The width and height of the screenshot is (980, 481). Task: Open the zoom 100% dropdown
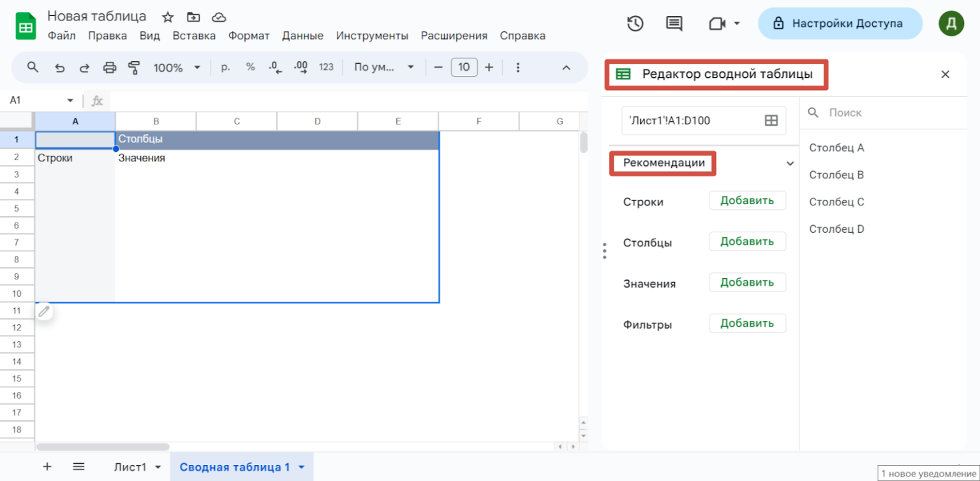(176, 68)
